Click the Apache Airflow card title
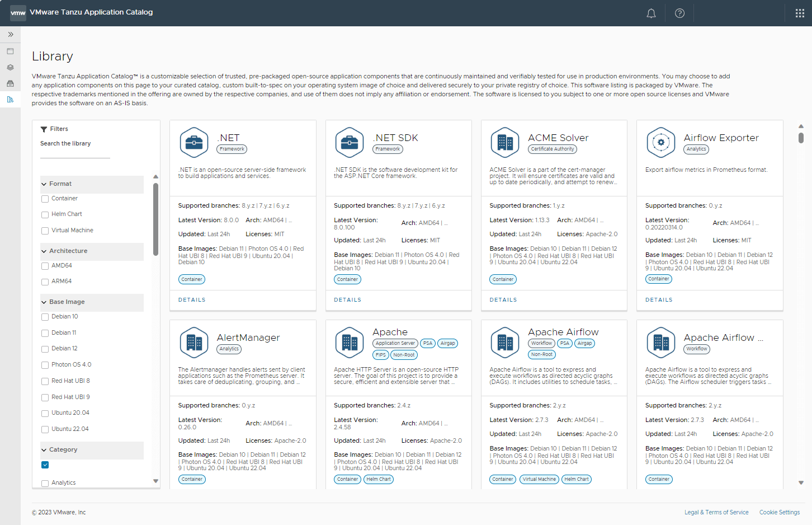This screenshot has height=525, width=812. pyautogui.click(x=563, y=332)
